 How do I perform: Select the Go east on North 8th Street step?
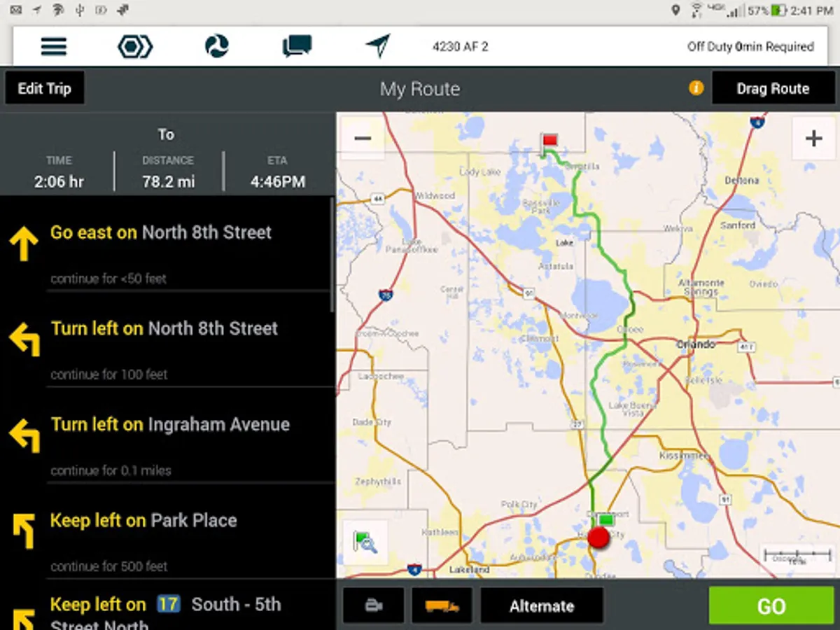[x=167, y=243]
